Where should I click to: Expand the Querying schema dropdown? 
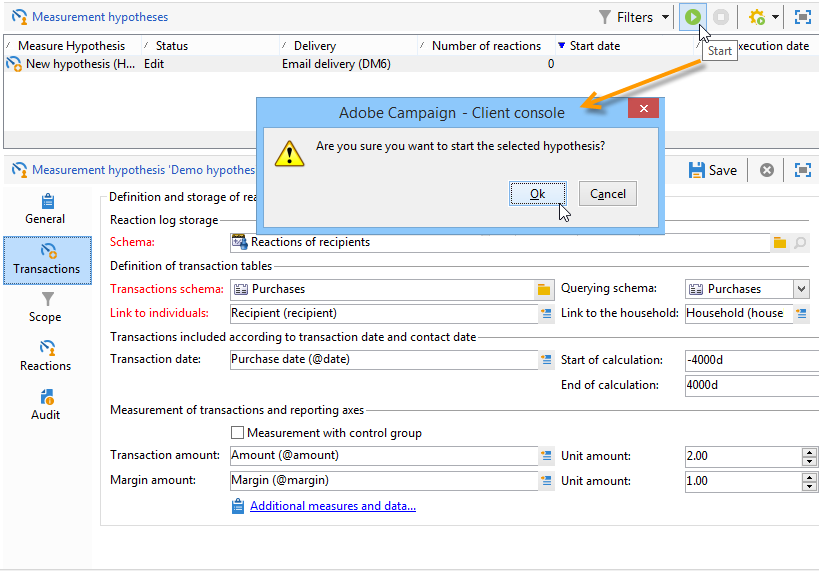click(802, 289)
